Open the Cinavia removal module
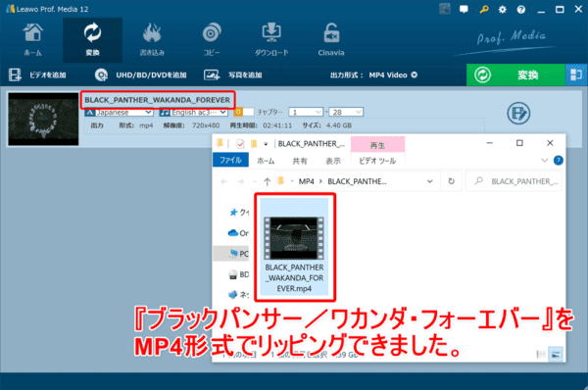This screenshot has height=390, width=588. tap(331, 40)
